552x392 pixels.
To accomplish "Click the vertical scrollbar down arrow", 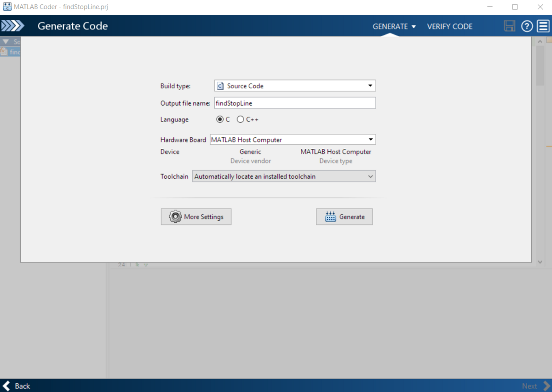I will click(x=540, y=261).
